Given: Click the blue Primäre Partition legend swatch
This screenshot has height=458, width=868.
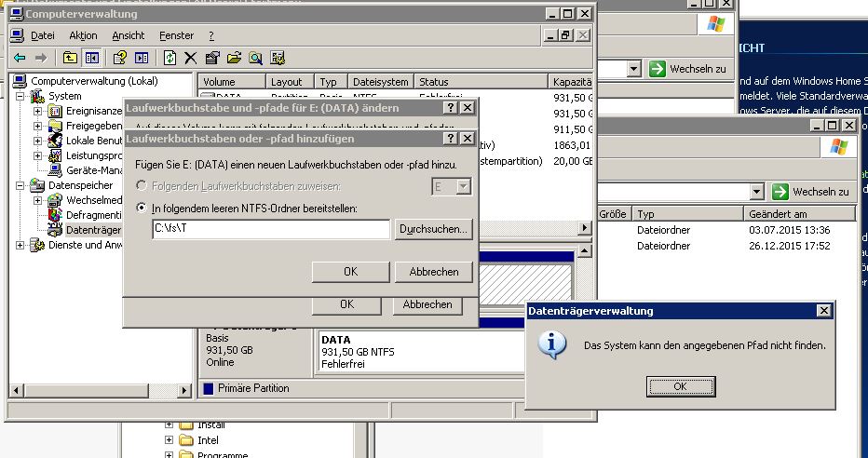Looking at the screenshot, I should click(208, 388).
